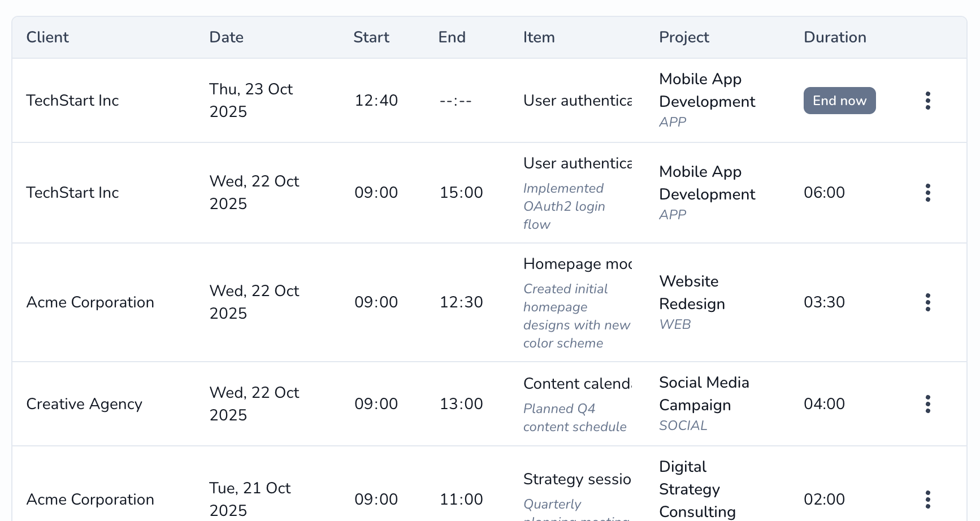
Task: Sort entries by the Date column
Action: click(226, 37)
